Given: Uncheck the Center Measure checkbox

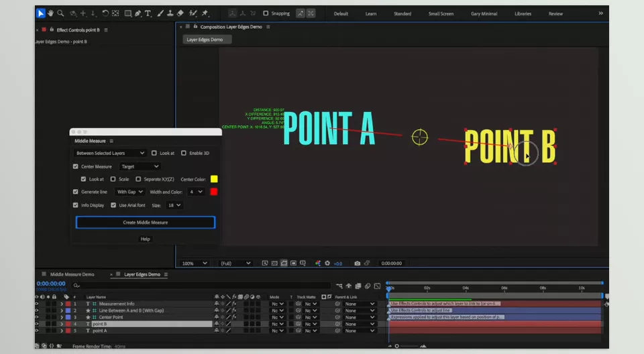Looking at the screenshot, I should tap(76, 166).
